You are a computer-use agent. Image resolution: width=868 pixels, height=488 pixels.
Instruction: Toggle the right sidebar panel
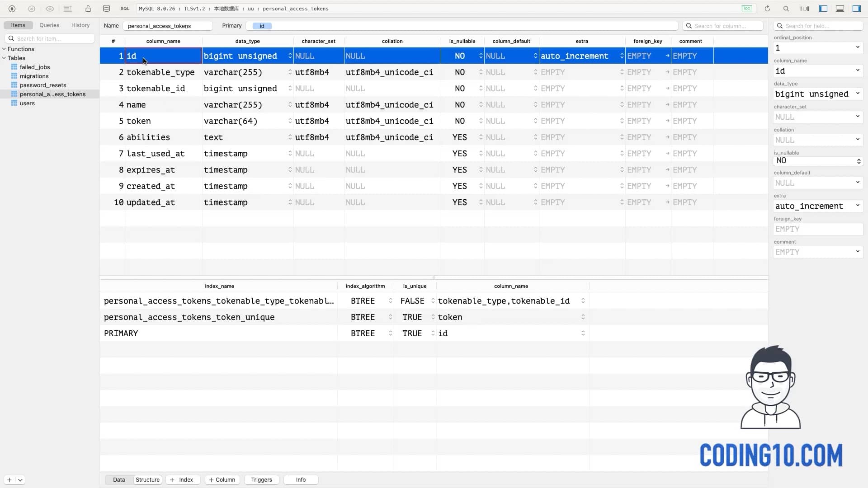click(857, 9)
